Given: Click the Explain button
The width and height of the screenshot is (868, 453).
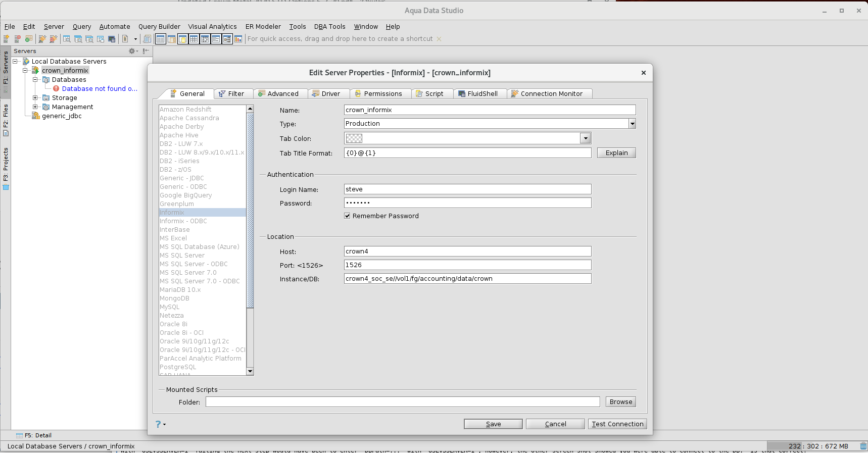Looking at the screenshot, I should pos(616,153).
